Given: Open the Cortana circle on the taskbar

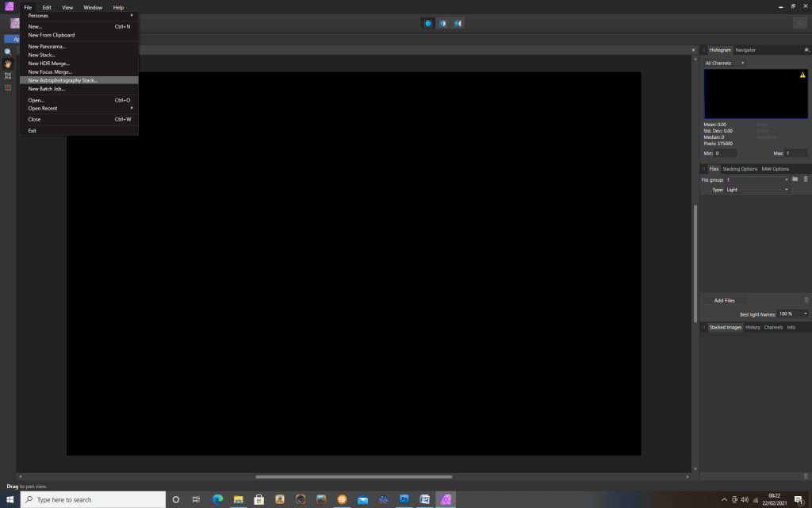Looking at the screenshot, I should point(175,500).
